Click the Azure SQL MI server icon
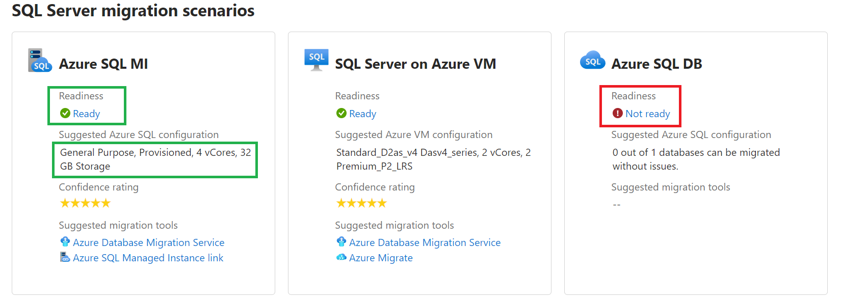 40,61
